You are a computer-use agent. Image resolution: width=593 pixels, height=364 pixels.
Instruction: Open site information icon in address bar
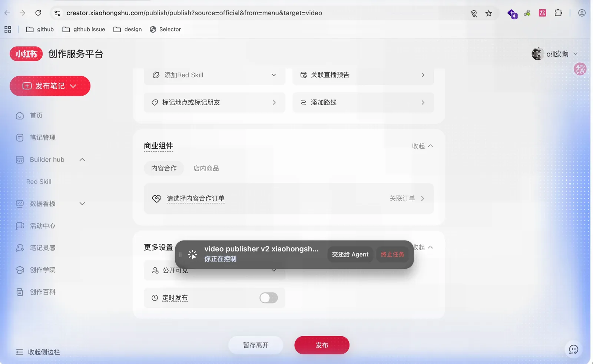[57, 13]
